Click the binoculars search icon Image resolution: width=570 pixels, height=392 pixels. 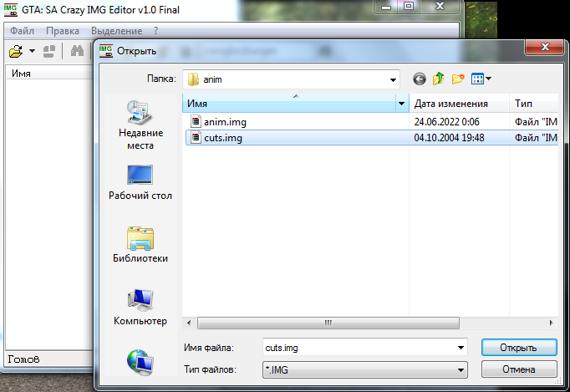tap(77, 51)
